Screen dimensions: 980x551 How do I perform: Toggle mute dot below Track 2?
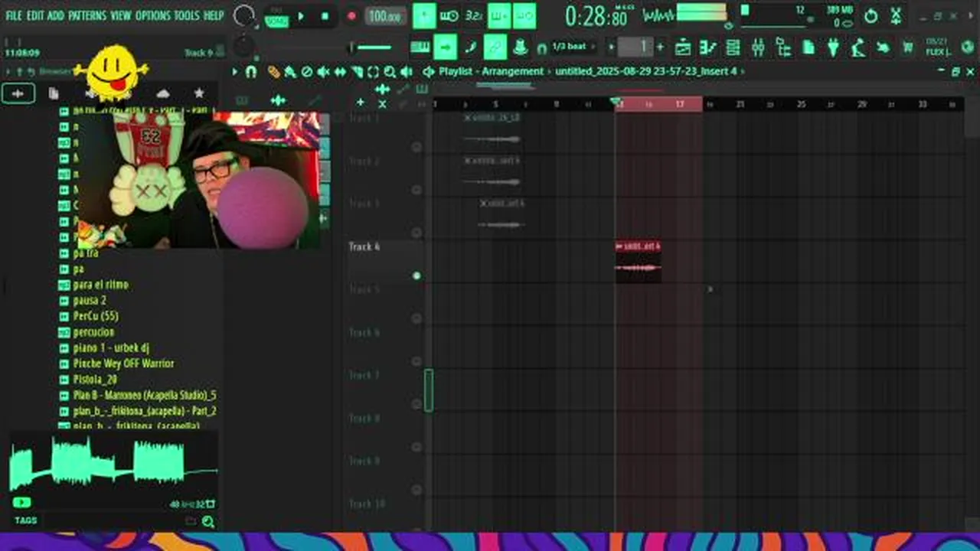pos(416,190)
